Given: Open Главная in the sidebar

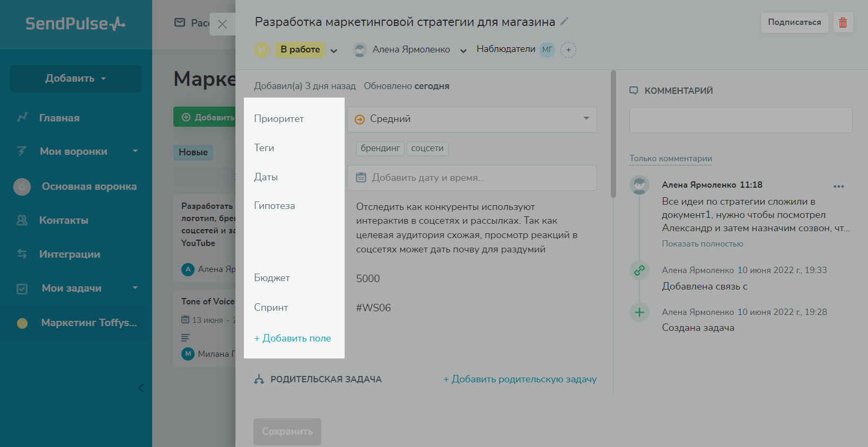Looking at the screenshot, I should 59,118.
